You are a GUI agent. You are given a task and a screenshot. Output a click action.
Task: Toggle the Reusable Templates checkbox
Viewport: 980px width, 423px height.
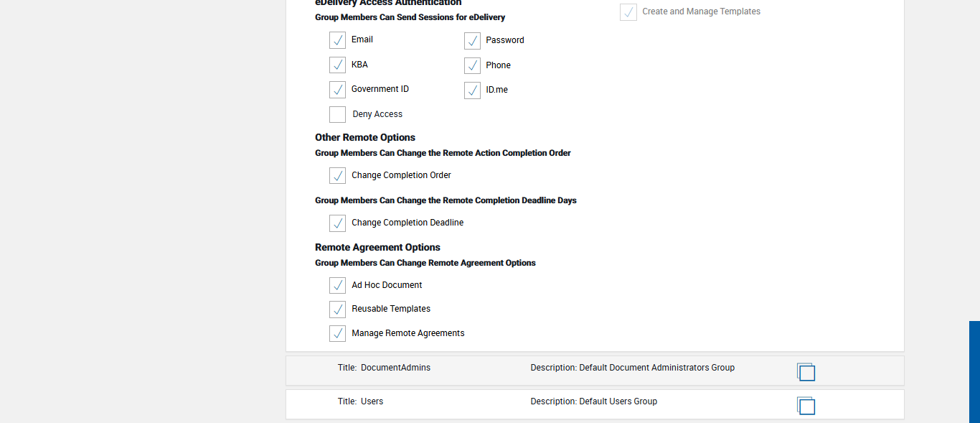pyautogui.click(x=337, y=310)
